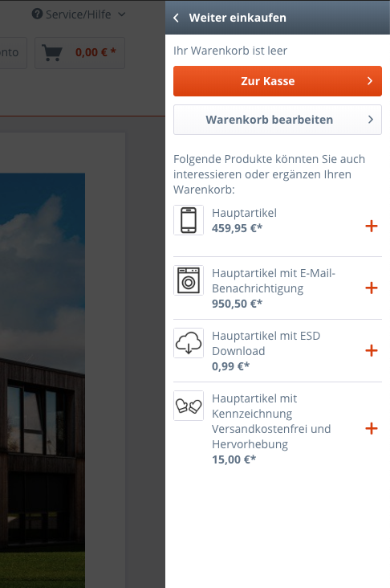Select Weiter einkaufen header
This screenshot has height=588, width=390.
click(238, 18)
